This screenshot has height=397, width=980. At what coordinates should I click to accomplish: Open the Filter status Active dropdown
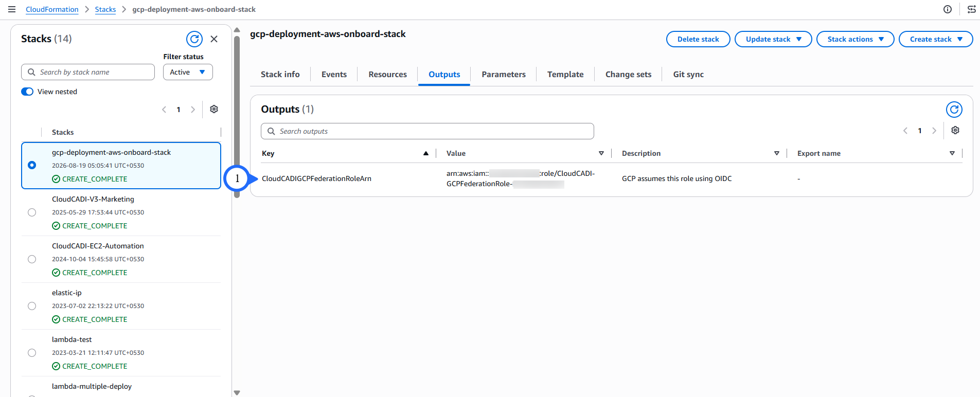188,72
